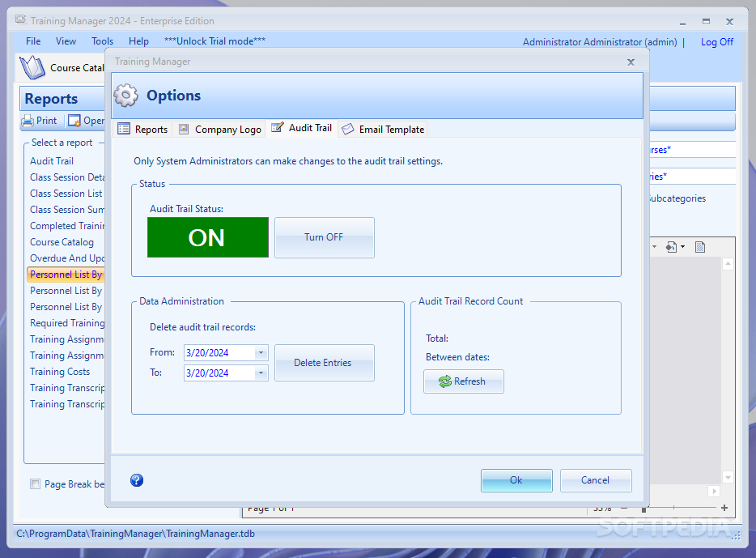Click the horizontal scroll right arrow in viewer

tap(714, 491)
